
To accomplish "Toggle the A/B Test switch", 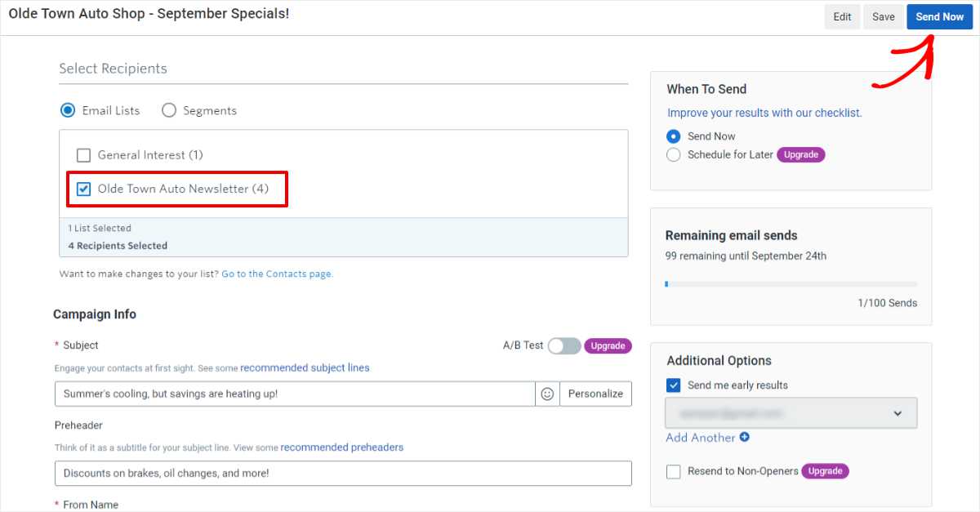I will coord(563,345).
